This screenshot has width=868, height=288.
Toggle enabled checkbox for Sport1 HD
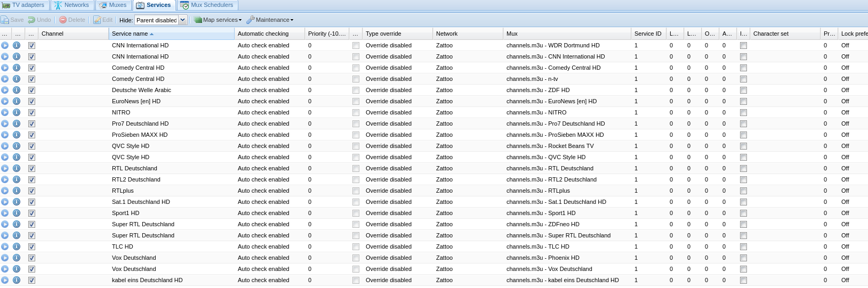31,213
